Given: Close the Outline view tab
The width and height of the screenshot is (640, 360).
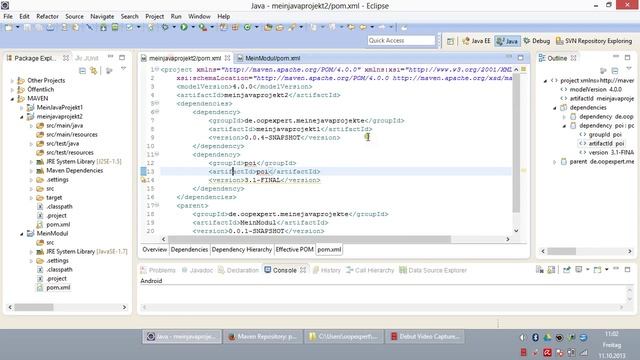Looking at the screenshot, I should 573,58.
